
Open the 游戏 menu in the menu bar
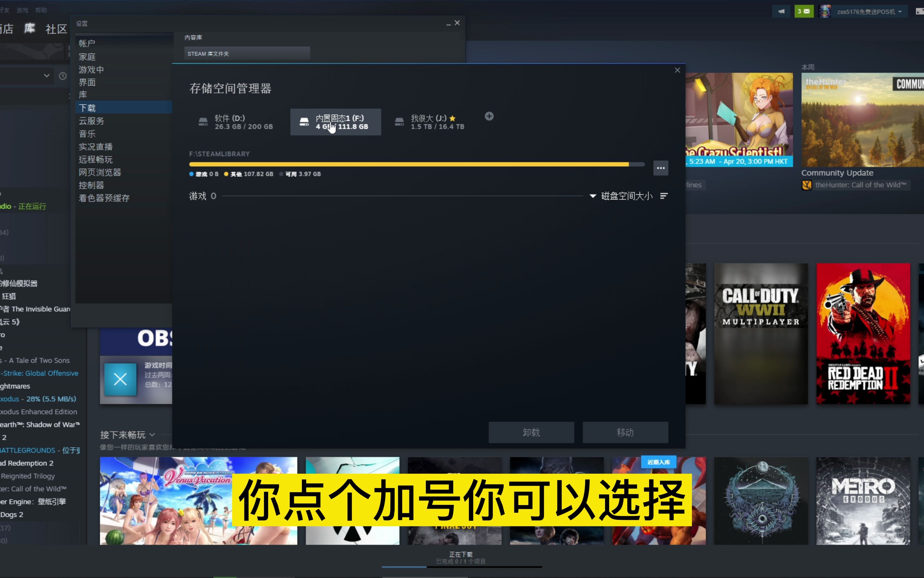pos(22,10)
